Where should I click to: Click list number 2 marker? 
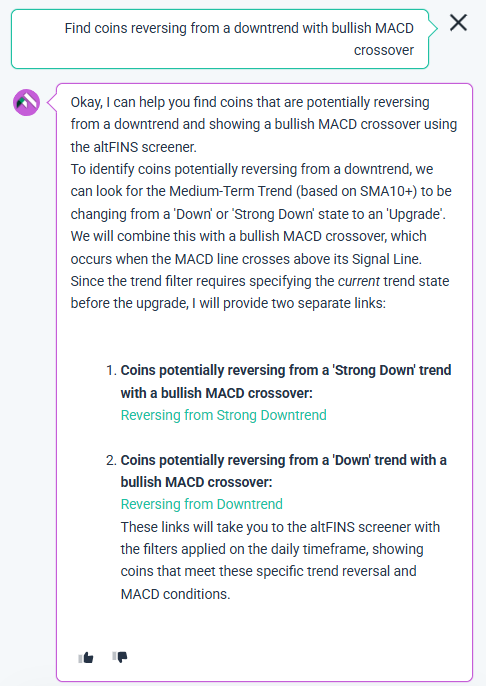coord(111,460)
